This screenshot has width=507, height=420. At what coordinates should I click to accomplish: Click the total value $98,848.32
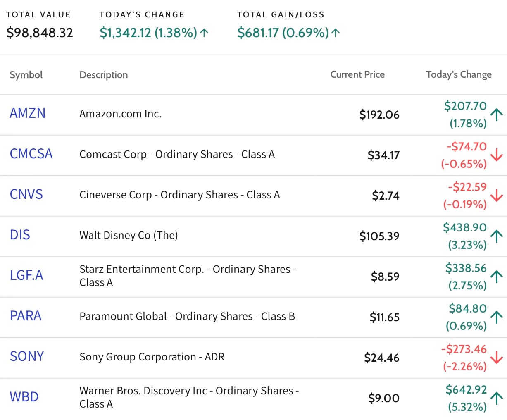click(x=40, y=33)
